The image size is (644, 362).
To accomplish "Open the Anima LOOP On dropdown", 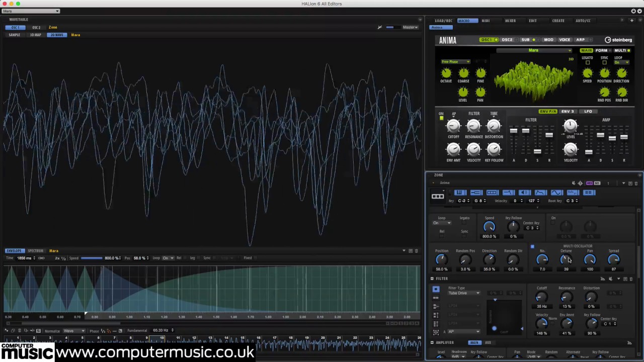I will point(621,62).
